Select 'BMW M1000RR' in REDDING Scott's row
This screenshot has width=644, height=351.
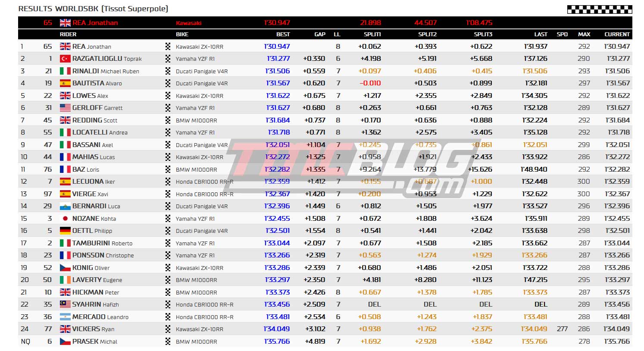coord(197,120)
